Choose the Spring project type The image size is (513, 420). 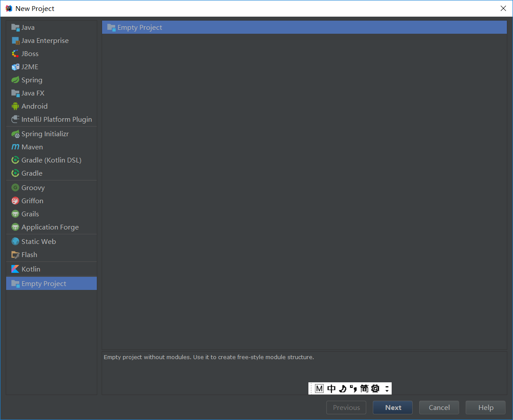click(x=51, y=80)
